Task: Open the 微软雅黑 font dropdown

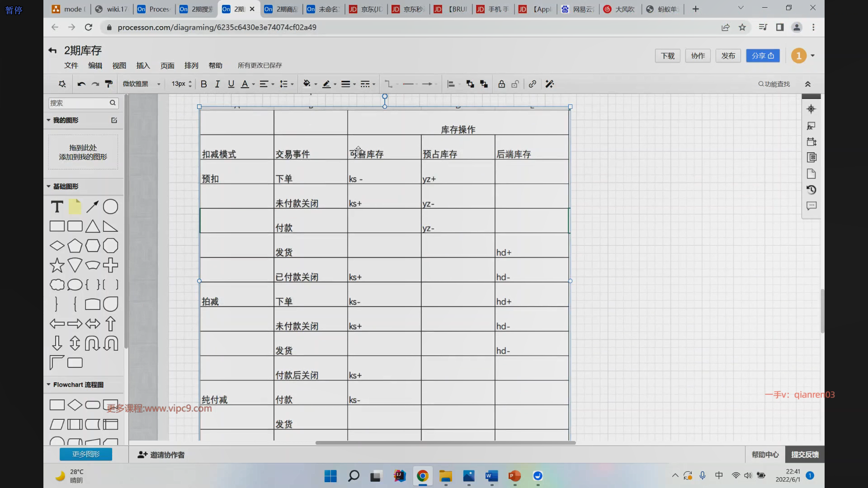Action: 142,84
